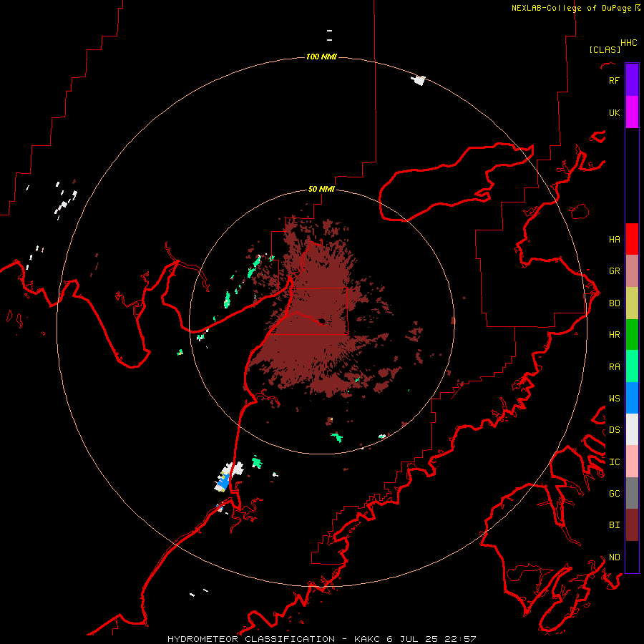Click the 'RA' legend label

coord(614,367)
